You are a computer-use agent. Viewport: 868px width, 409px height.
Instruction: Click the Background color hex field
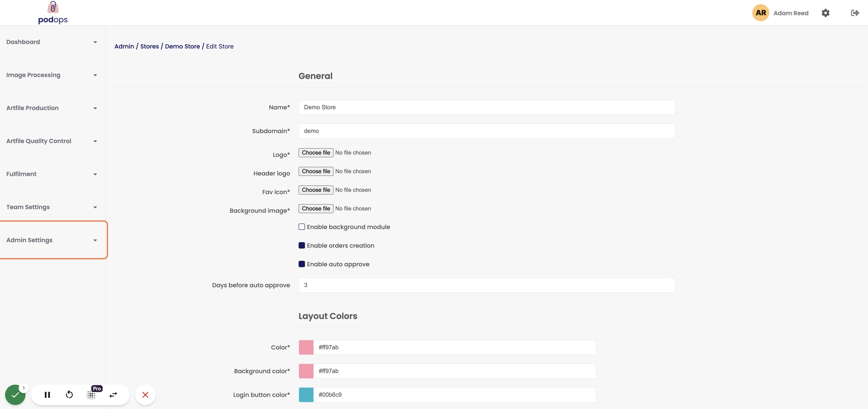pyautogui.click(x=455, y=371)
